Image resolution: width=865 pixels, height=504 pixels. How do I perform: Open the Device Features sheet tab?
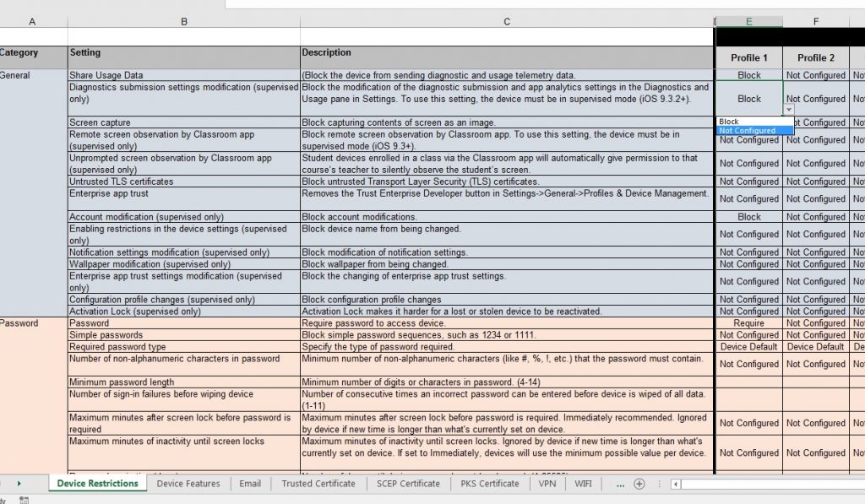188,484
